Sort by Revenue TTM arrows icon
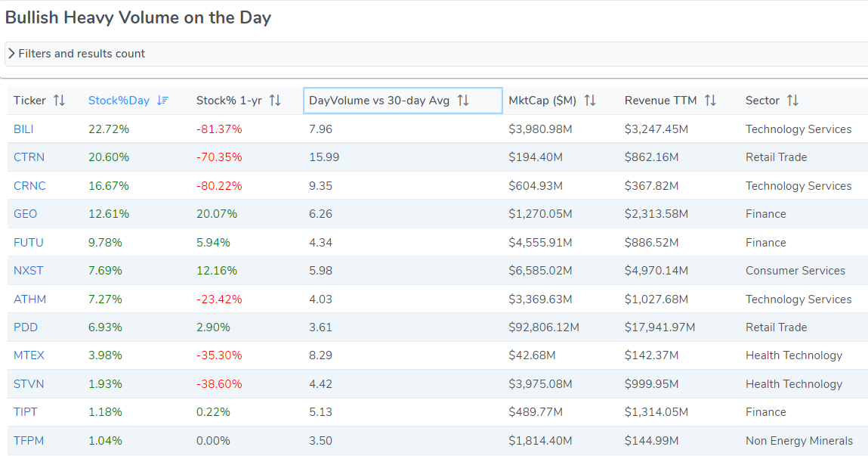 tap(711, 101)
